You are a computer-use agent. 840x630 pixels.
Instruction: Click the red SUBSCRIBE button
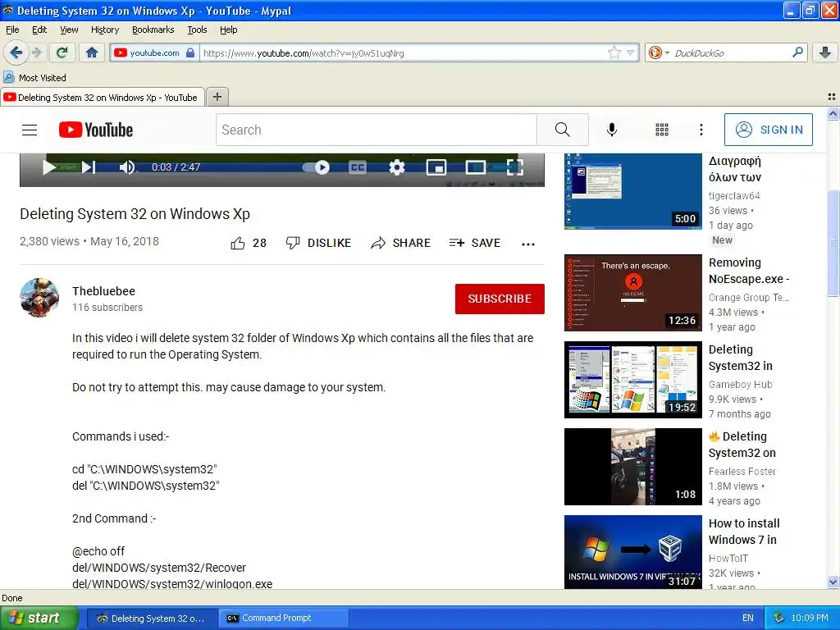tap(500, 299)
